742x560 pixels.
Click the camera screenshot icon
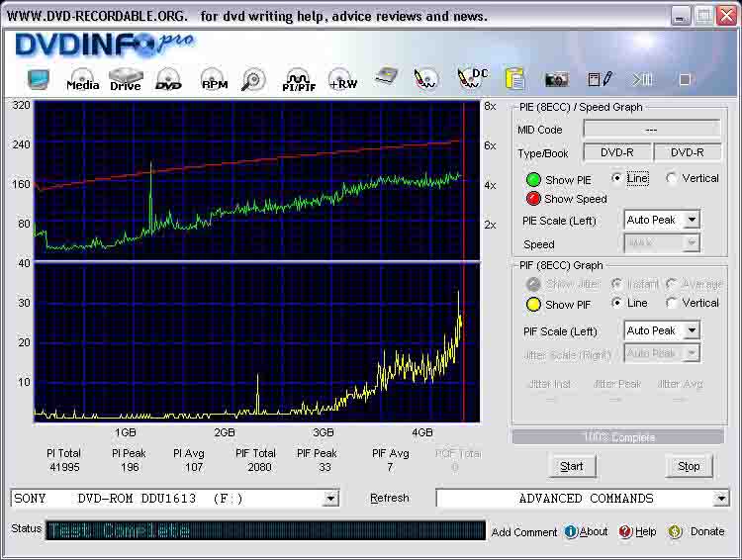[x=556, y=79]
